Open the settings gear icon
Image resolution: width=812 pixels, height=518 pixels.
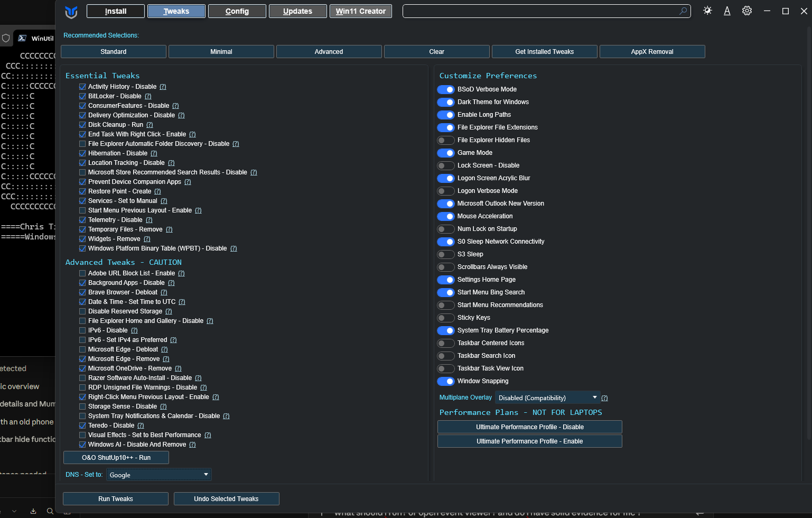point(746,11)
